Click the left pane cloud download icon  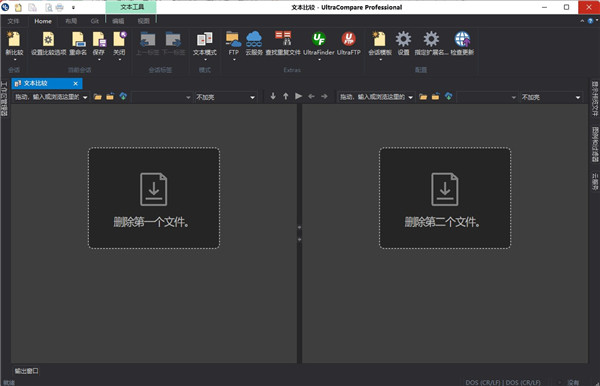(123, 96)
